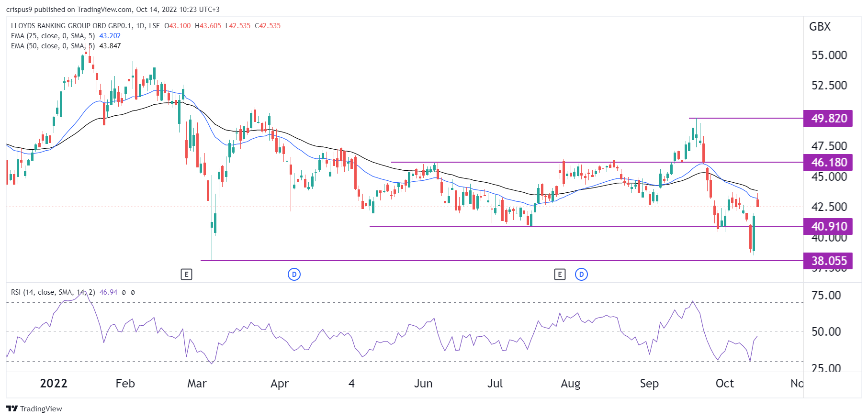Click the published-by crispus9 header text
868x419 pixels.
point(113,10)
